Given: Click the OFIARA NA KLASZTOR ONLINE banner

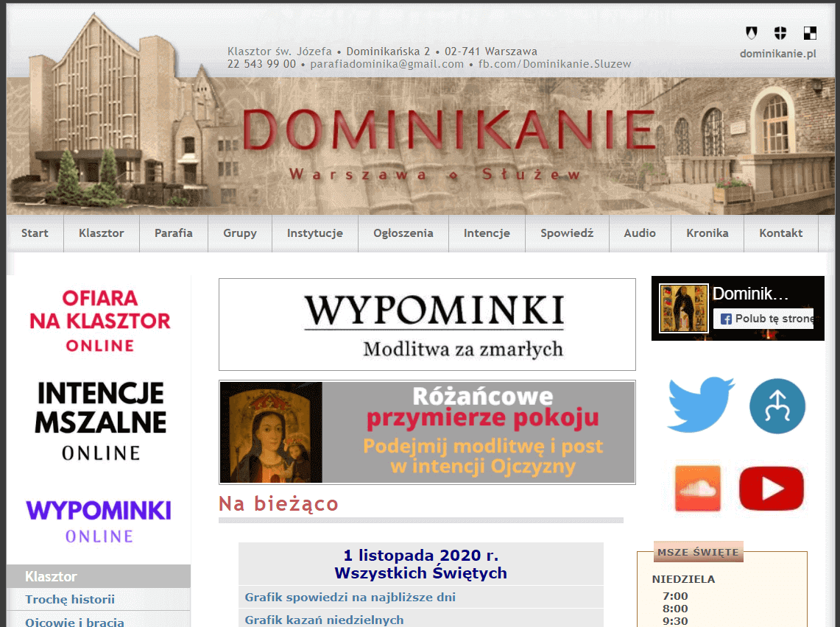Looking at the screenshot, I should [99, 322].
